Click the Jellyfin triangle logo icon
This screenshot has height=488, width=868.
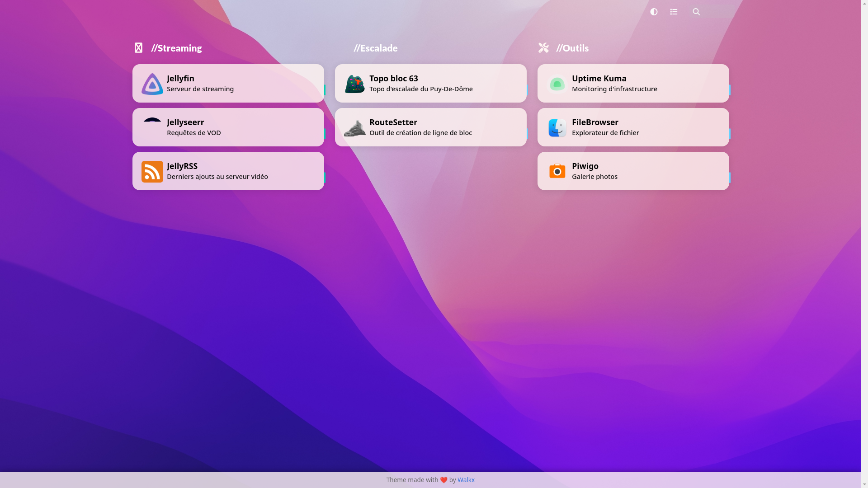[152, 84]
